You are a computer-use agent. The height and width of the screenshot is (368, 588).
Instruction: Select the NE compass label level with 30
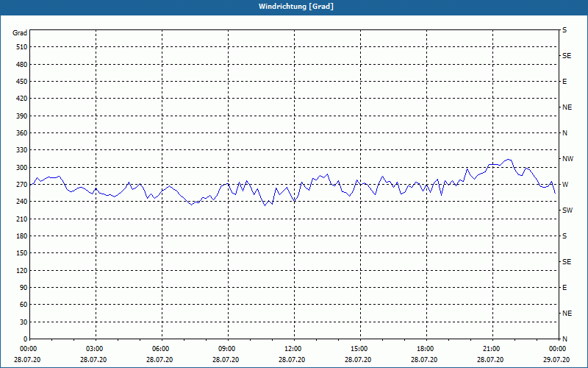click(567, 314)
